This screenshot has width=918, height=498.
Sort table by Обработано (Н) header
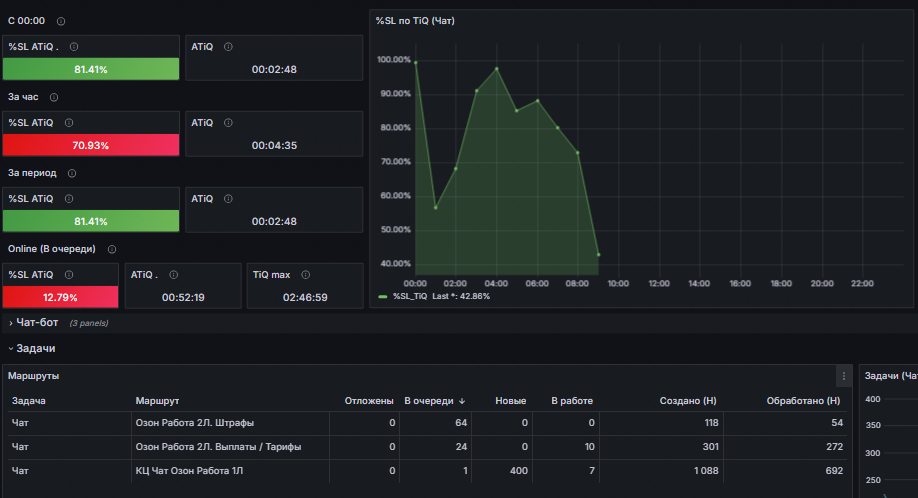coord(803,401)
